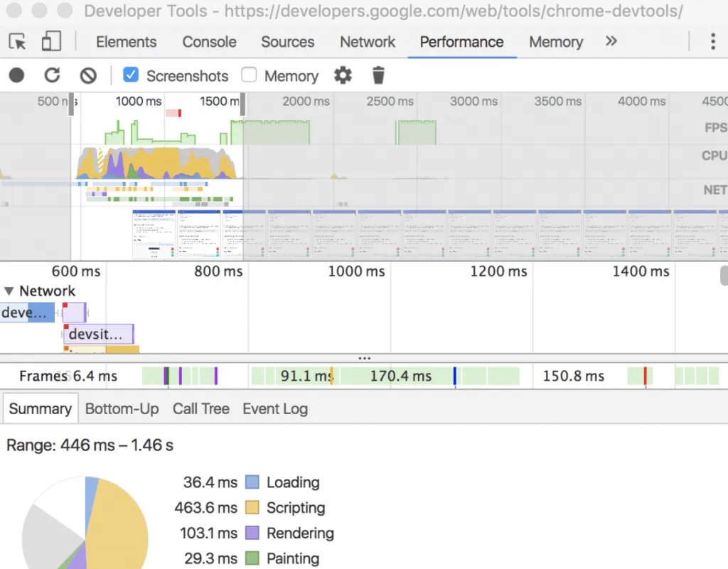Image resolution: width=728 pixels, height=569 pixels.
Task: Open the DevTools three-dot customize menu
Action: coord(713,42)
